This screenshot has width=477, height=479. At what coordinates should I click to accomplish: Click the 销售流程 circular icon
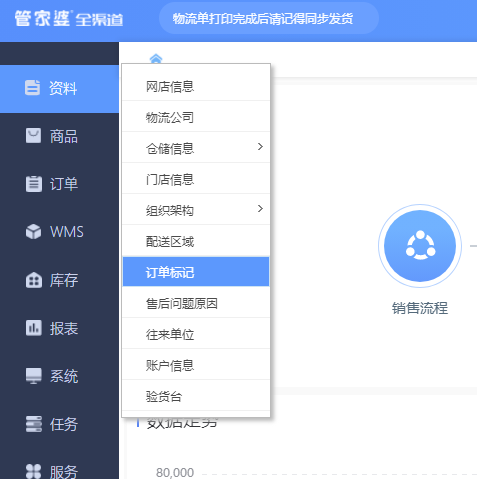tap(420, 246)
